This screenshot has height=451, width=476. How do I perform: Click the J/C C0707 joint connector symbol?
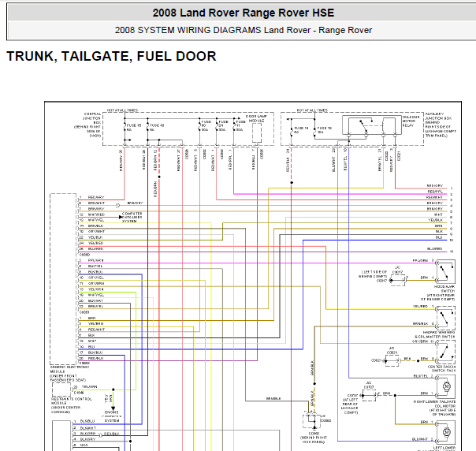(x=369, y=396)
